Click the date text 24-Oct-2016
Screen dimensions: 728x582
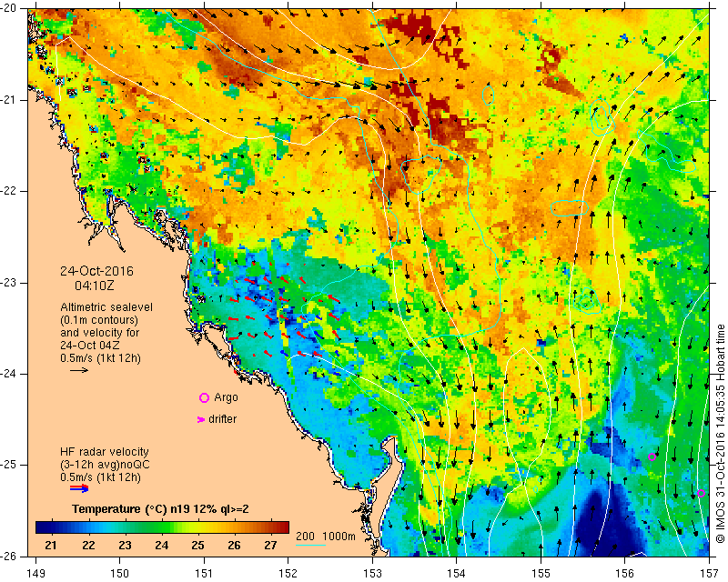(x=96, y=271)
